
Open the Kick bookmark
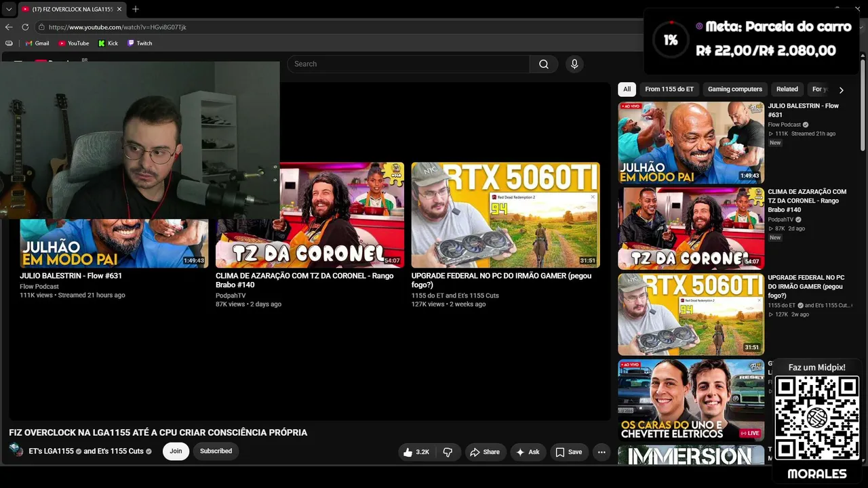[x=108, y=43]
